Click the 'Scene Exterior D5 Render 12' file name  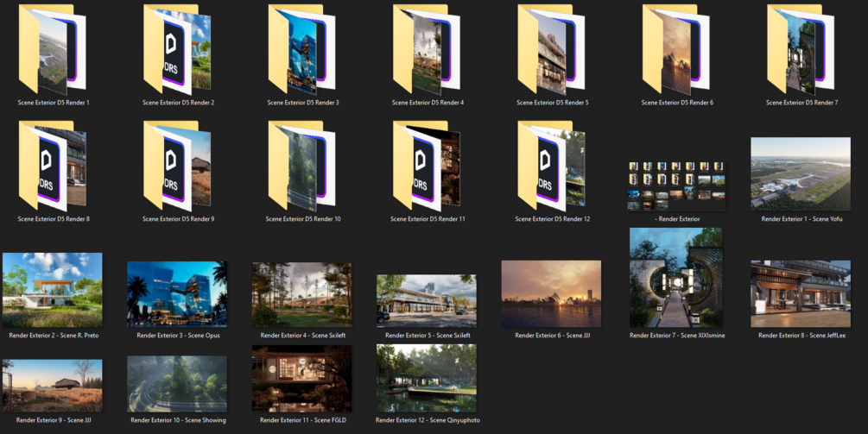point(553,219)
